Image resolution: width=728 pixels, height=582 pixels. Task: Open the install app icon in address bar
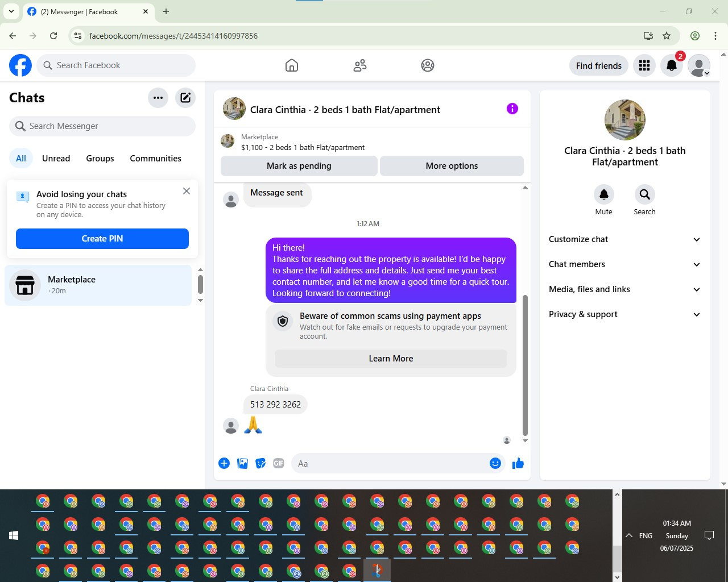pyautogui.click(x=648, y=36)
